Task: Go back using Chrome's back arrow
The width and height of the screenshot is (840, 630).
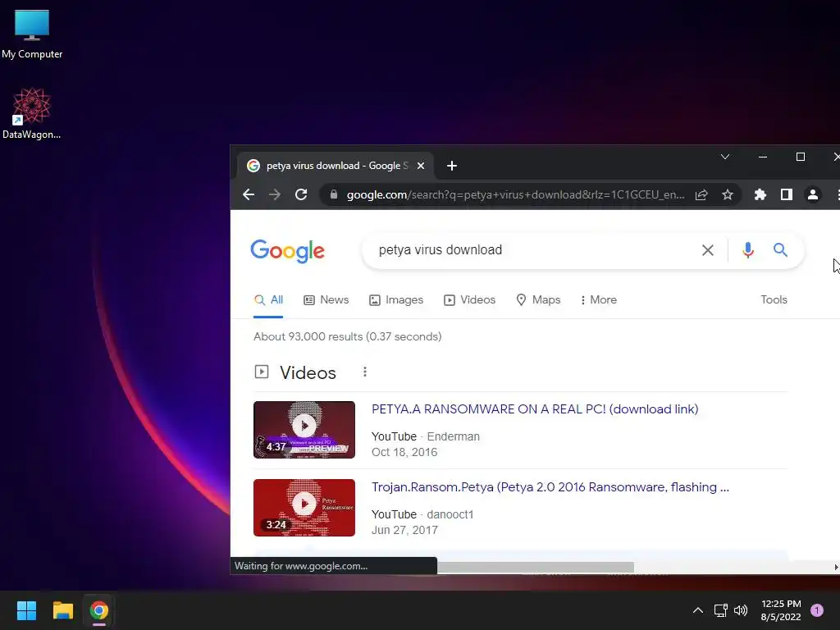Action: [x=249, y=194]
